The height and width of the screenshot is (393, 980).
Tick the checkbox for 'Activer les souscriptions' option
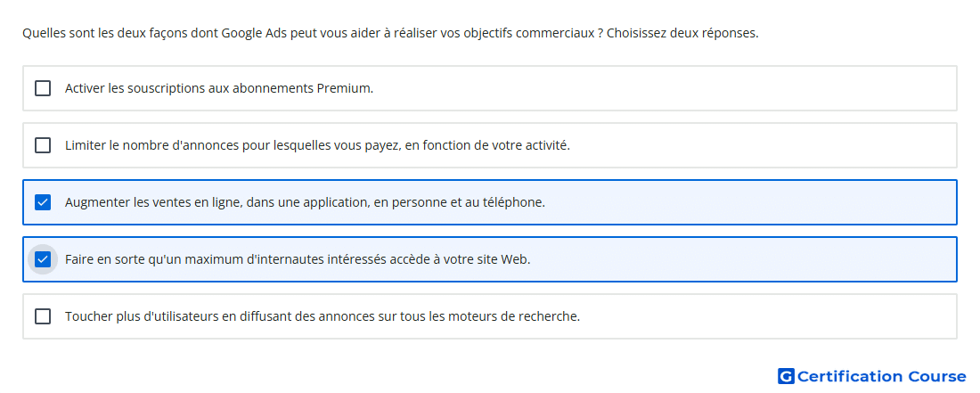pyautogui.click(x=43, y=88)
